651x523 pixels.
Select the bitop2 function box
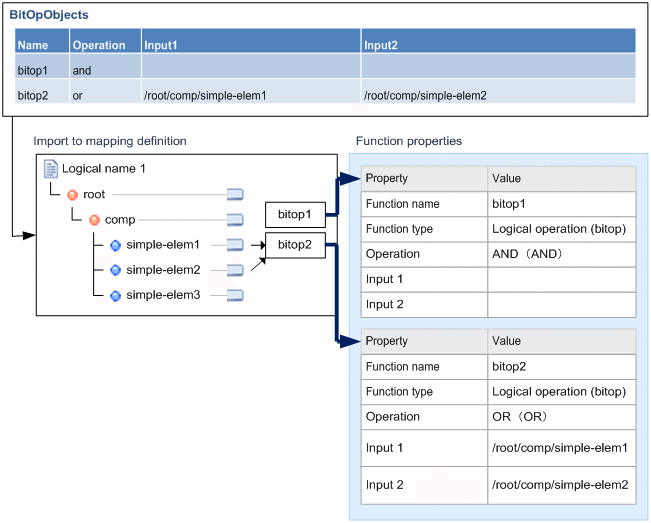[x=295, y=245]
